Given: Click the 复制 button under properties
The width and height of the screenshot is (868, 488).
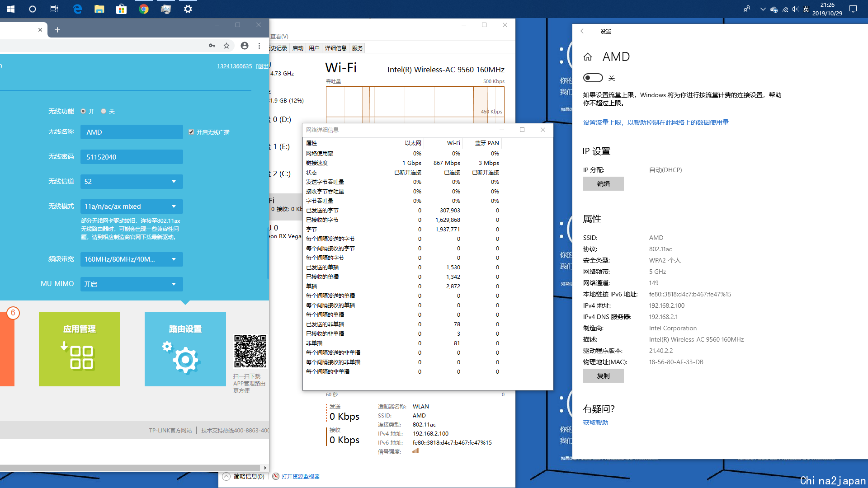Looking at the screenshot, I should (604, 376).
